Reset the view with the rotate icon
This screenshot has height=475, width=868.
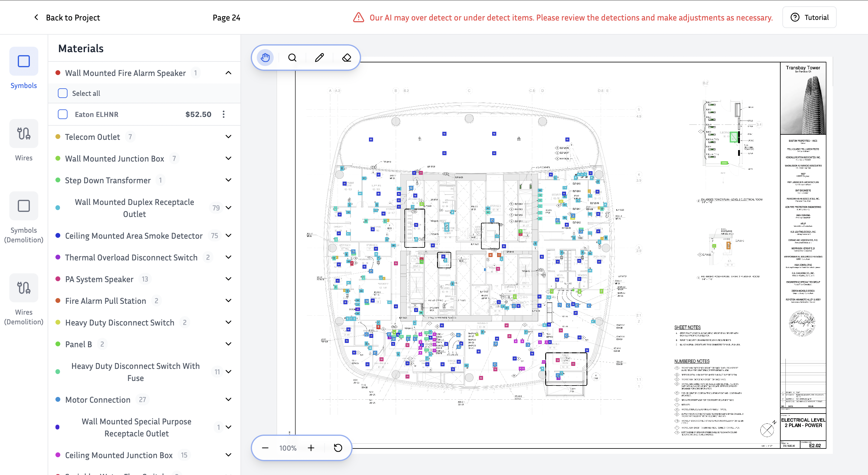pos(338,448)
